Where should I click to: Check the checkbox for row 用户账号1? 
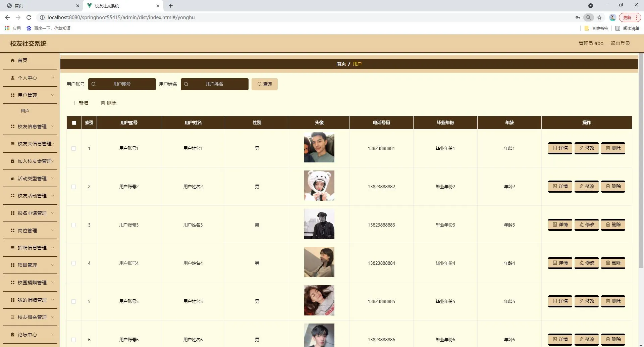click(x=74, y=148)
